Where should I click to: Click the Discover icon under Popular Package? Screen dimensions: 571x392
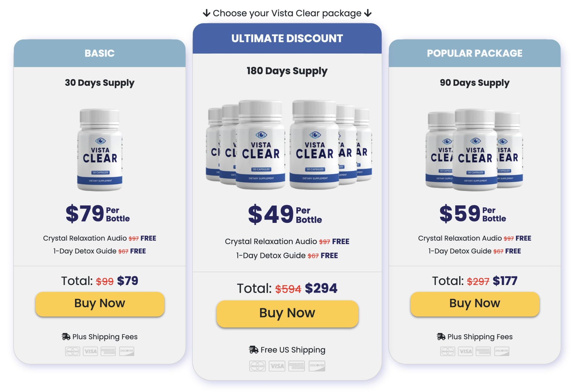point(502,351)
